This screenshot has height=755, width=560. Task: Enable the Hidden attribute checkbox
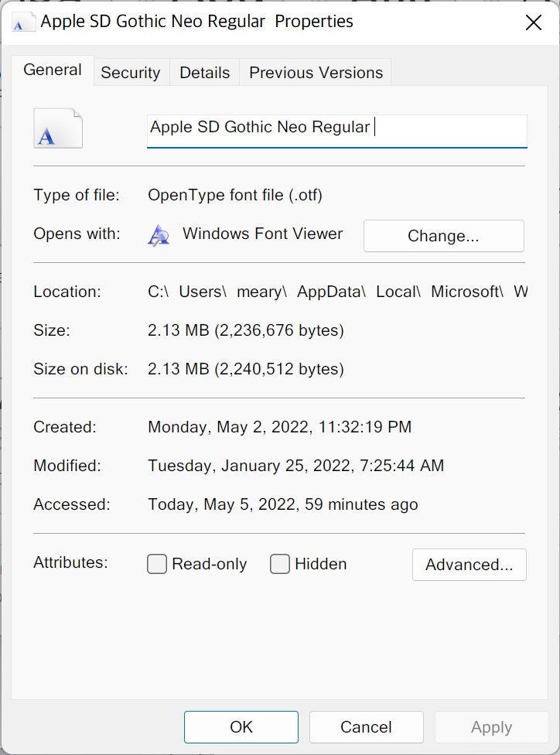point(280,564)
